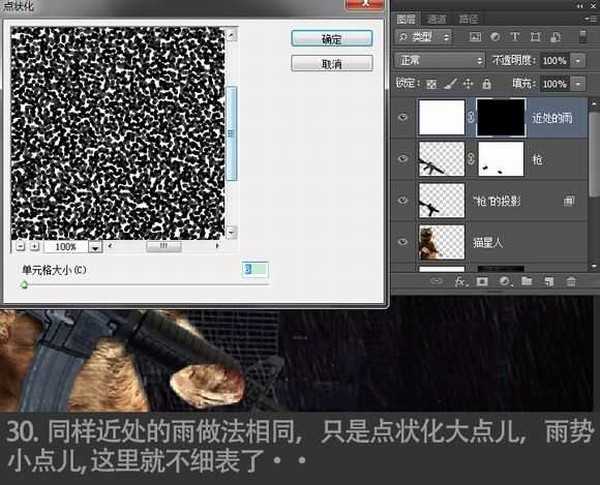Image resolution: width=600 pixels, height=485 pixels.
Task: Open the 正常 blend mode dropdown
Action: pos(440,61)
